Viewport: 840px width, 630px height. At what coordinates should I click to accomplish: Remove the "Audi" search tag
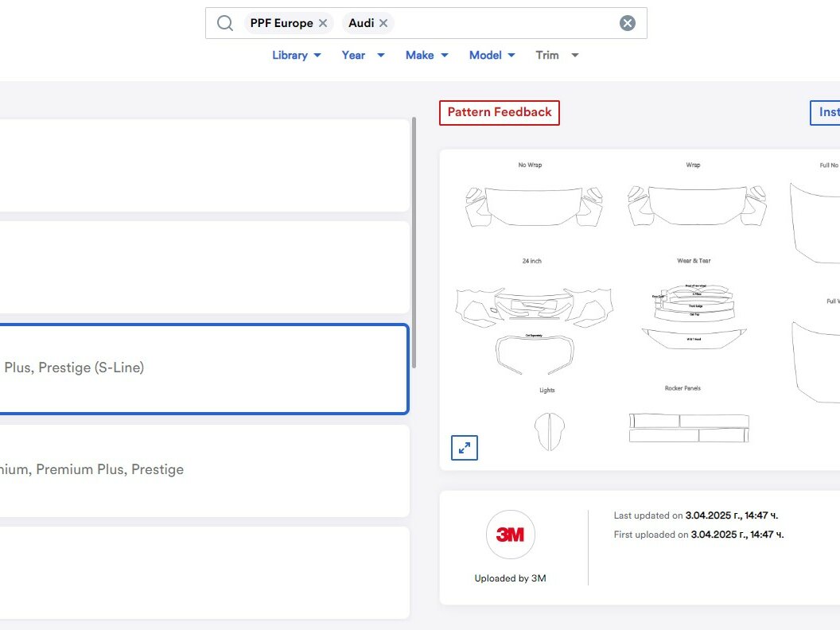pyautogui.click(x=383, y=23)
